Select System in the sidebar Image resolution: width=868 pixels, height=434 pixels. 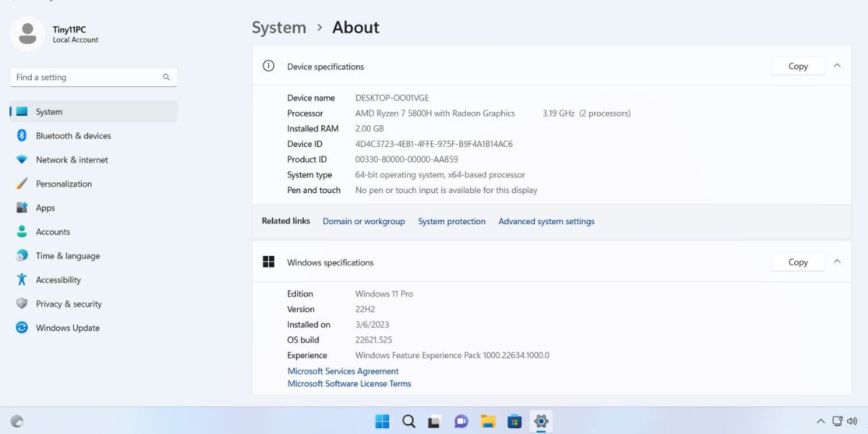tap(93, 111)
